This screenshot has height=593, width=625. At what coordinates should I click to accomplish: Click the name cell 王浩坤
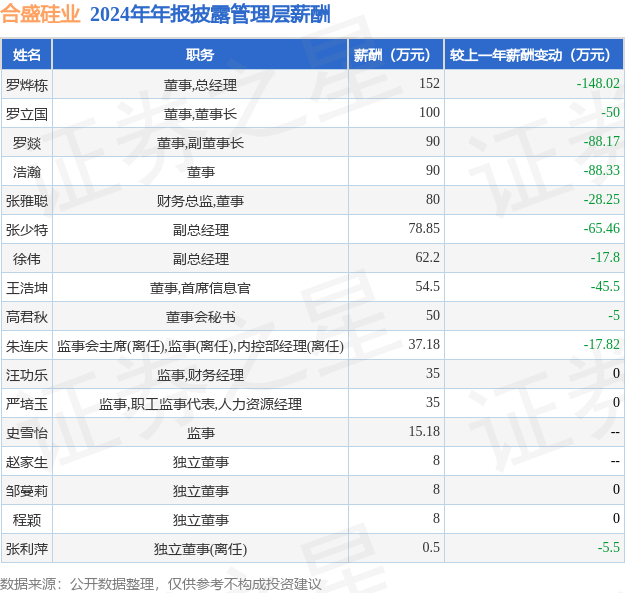point(27,288)
